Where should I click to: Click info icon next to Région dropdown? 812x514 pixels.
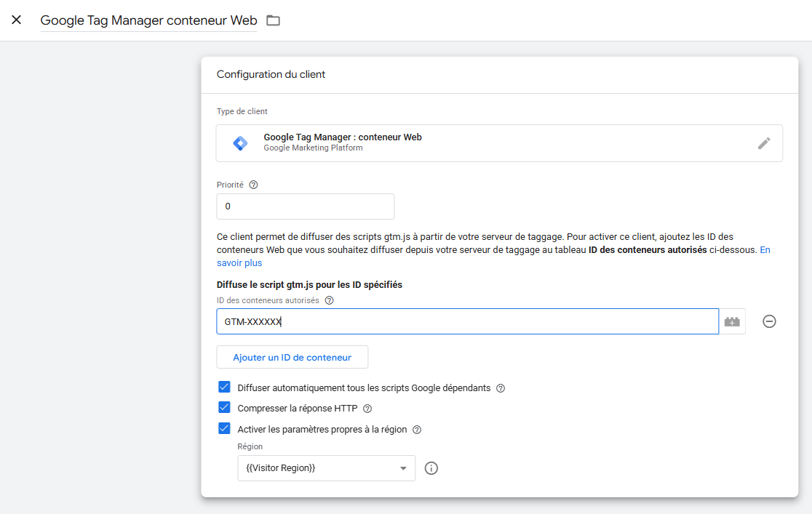click(431, 468)
